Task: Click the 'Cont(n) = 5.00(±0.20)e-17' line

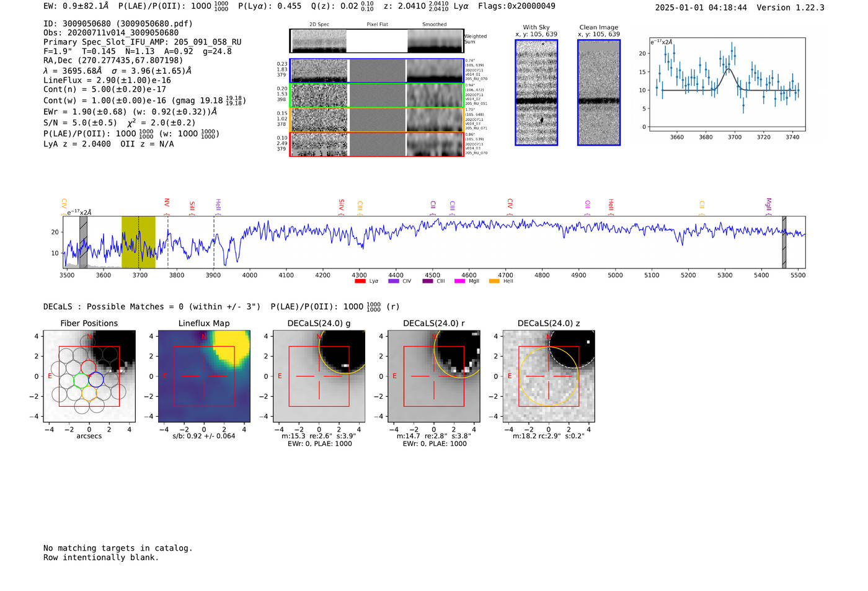Action: pos(105,89)
